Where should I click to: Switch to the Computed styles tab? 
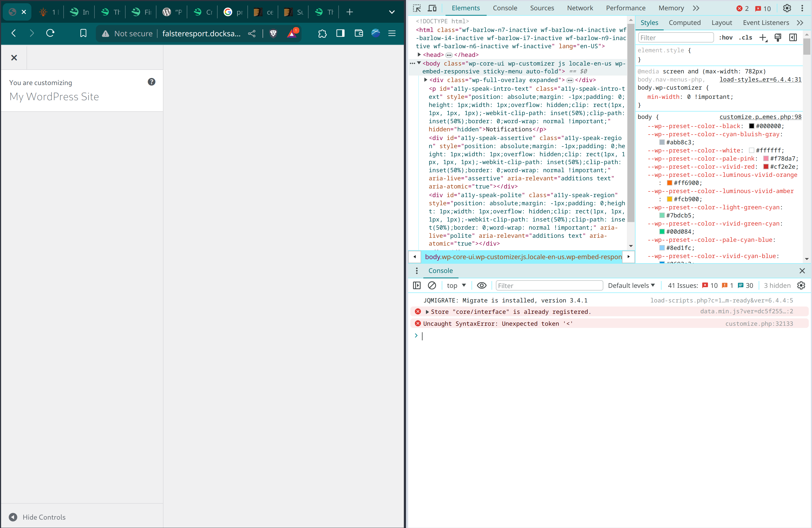[x=685, y=22]
